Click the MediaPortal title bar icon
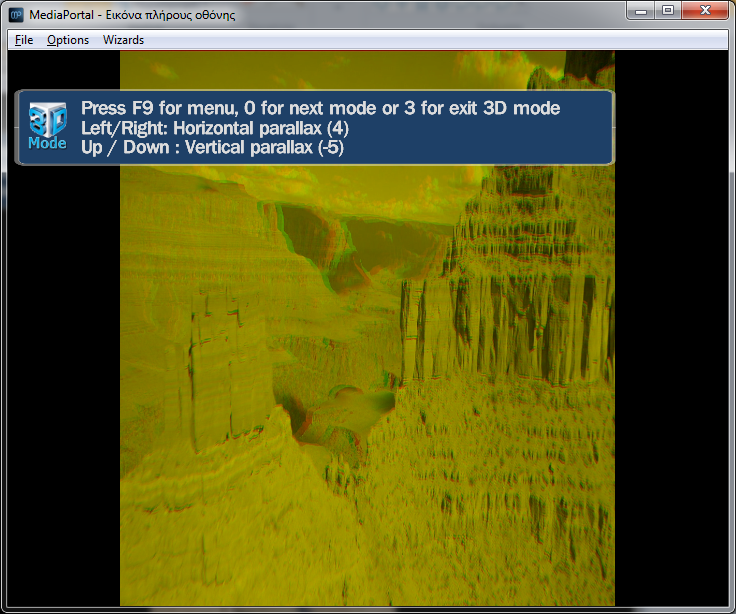The image size is (736, 614). pyautogui.click(x=16, y=15)
